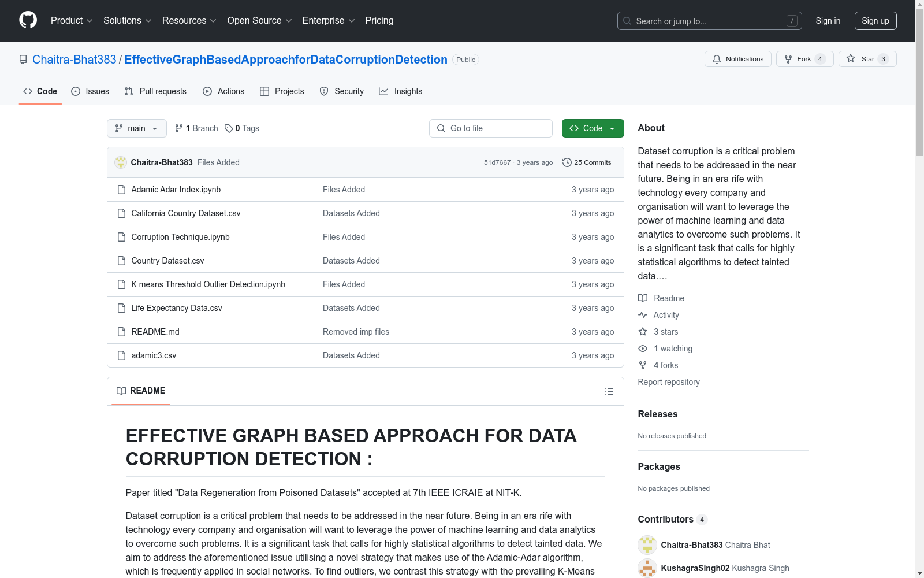924x578 pixels.
Task: Open the main branch selector dropdown
Action: 137,128
